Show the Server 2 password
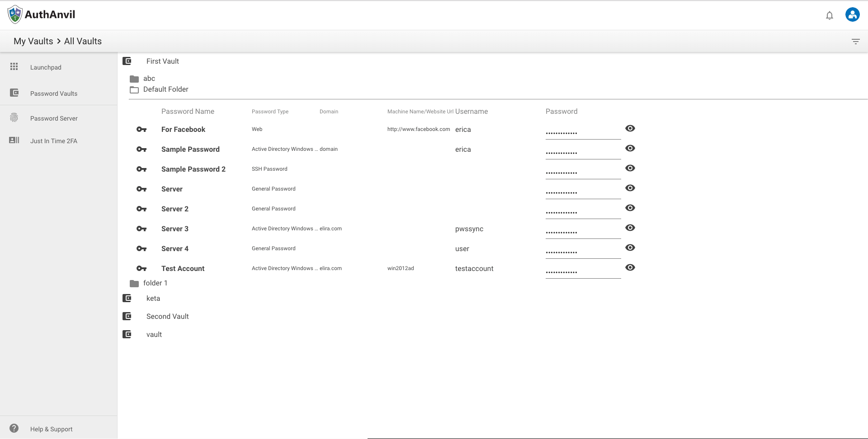The width and height of the screenshot is (868, 439). pyautogui.click(x=630, y=208)
